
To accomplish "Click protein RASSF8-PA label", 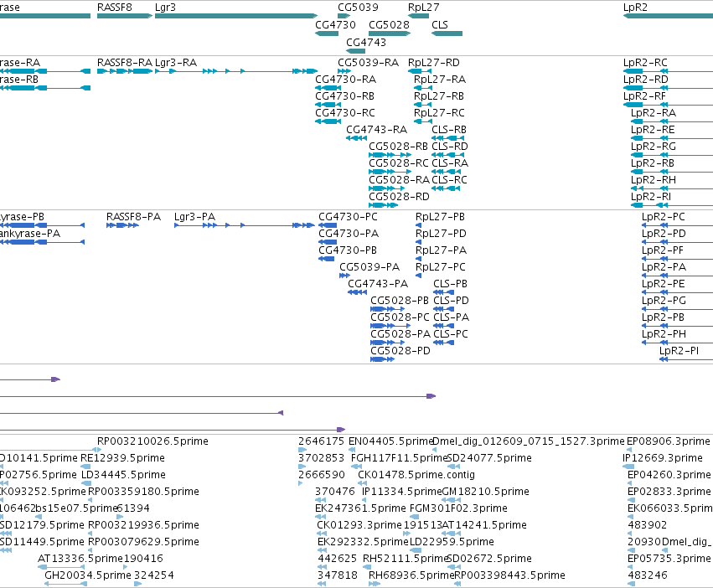I will coord(134,216).
